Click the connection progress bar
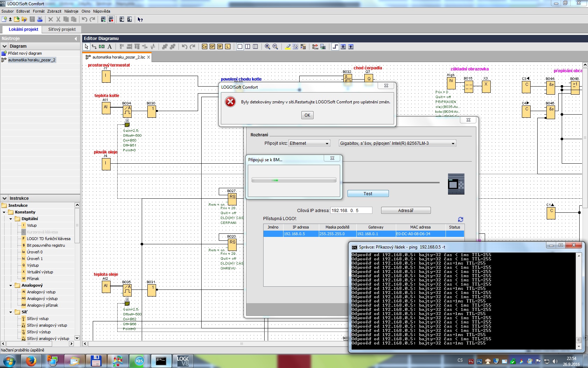This screenshot has width=588, height=368. pyautogui.click(x=294, y=180)
